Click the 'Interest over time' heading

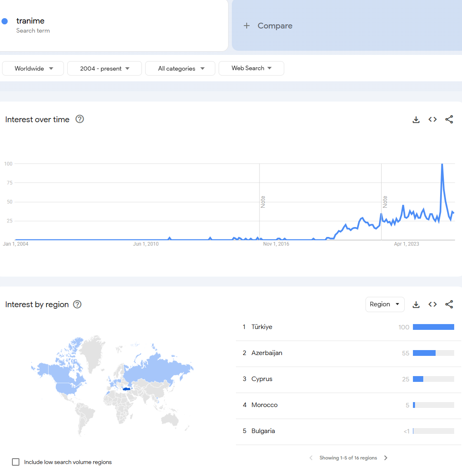37,120
